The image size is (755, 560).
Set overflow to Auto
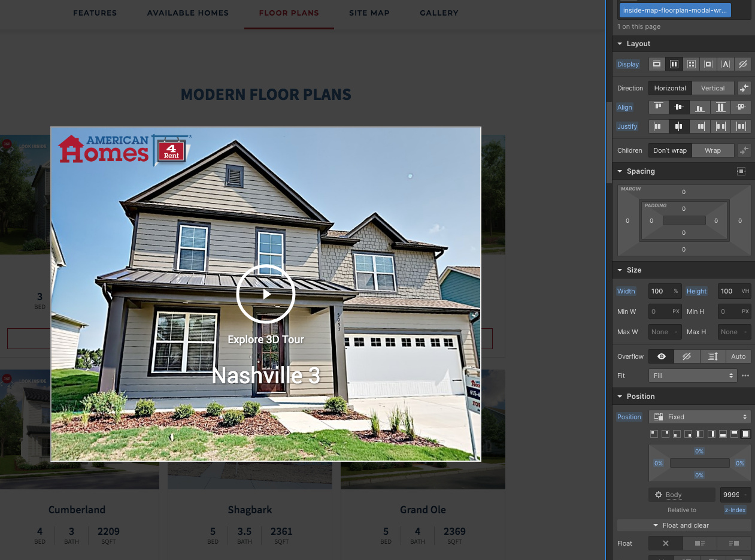pyautogui.click(x=738, y=356)
